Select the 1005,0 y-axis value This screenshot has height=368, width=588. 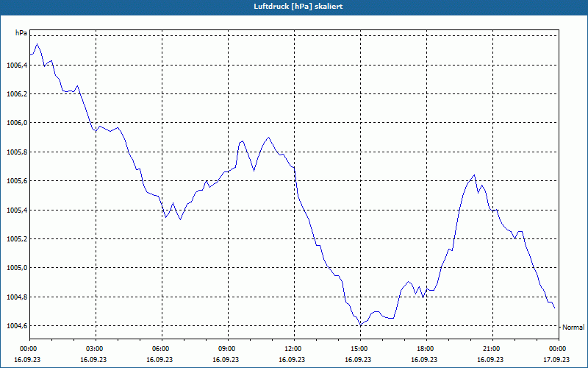tap(17, 268)
